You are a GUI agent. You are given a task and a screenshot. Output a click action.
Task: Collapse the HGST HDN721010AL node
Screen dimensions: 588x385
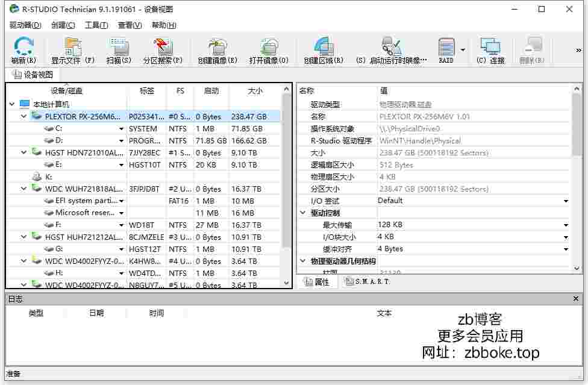pyautogui.click(x=23, y=152)
